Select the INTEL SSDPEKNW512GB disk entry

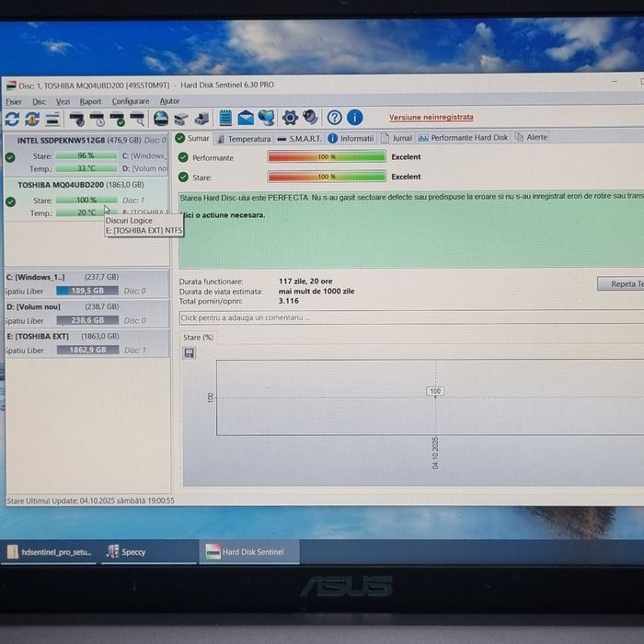(86, 155)
